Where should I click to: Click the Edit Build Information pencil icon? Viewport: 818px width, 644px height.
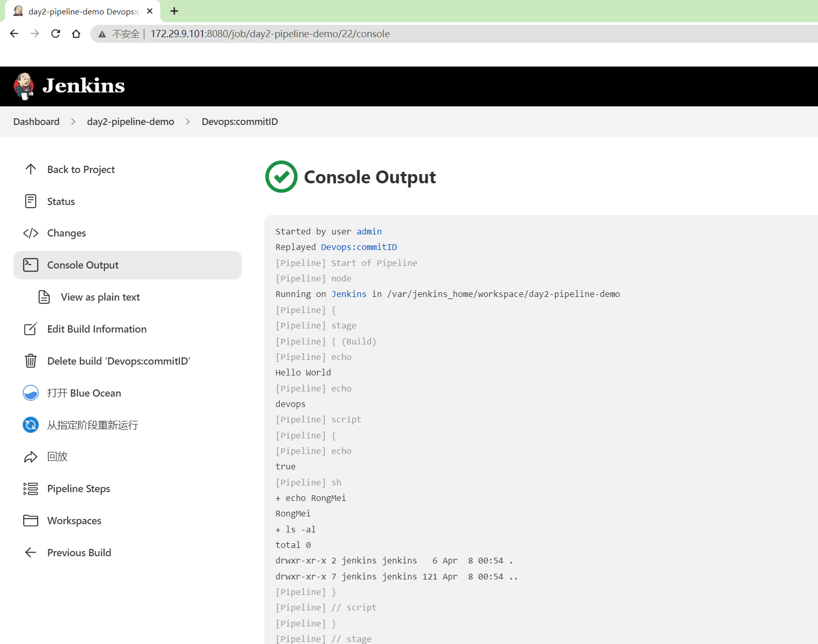click(x=30, y=329)
